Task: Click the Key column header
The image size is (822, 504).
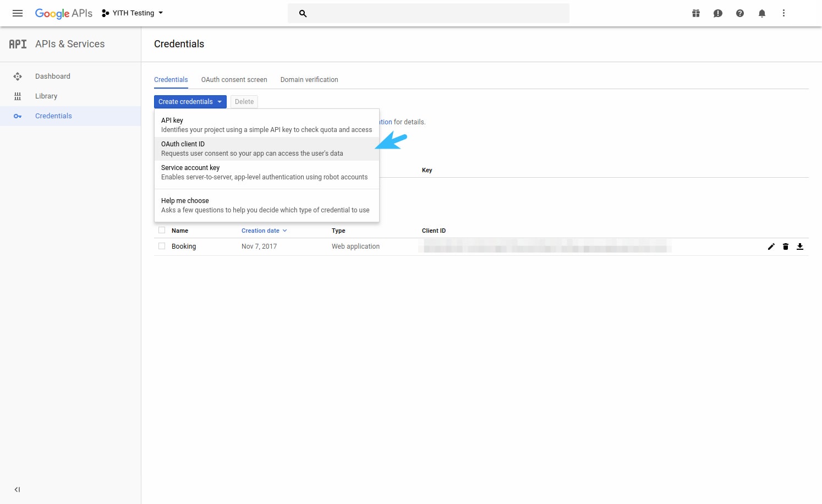Action: click(427, 170)
